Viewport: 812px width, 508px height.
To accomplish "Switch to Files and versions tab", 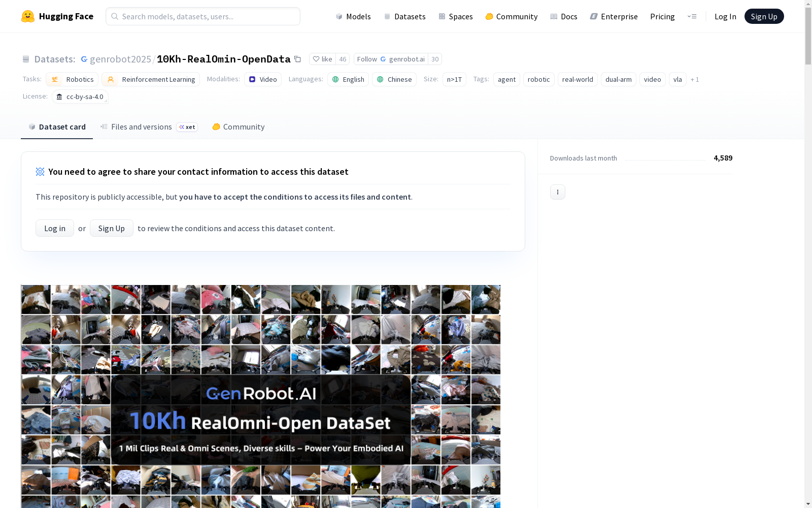I will (x=149, y=127).
